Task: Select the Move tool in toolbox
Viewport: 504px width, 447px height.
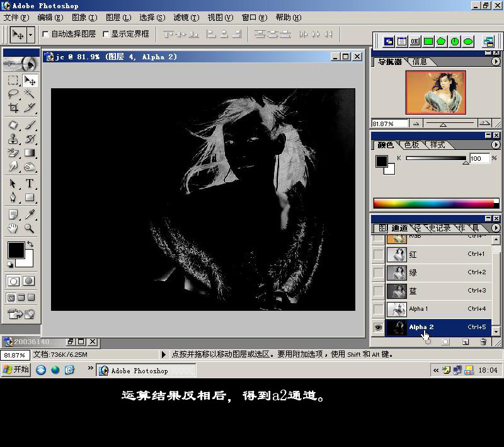Action: coord(30,81)
